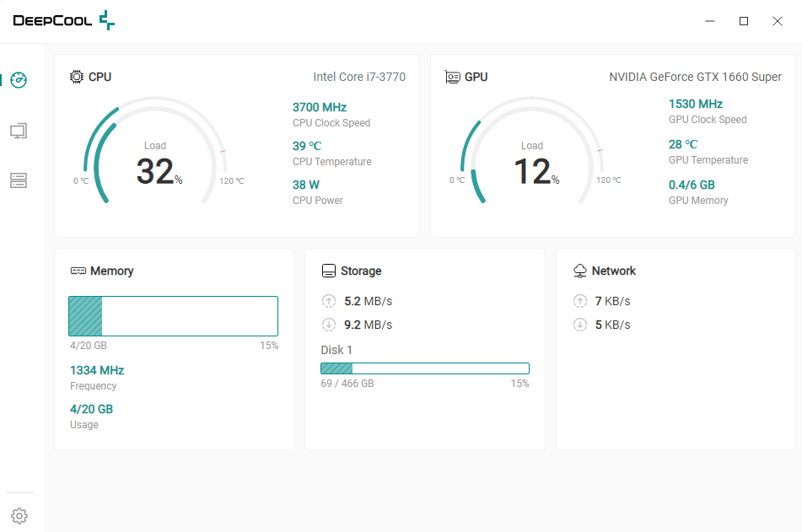Image resolution: width=802 pixels, height=532 pixels.
Task: Click the Network download arrow icon
Action: [x=580, y=325]
